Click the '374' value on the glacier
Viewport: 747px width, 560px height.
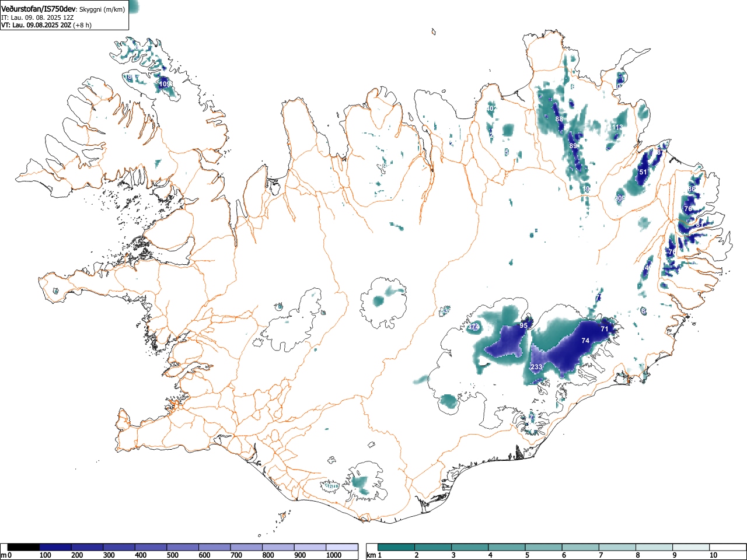pos(473,327)
